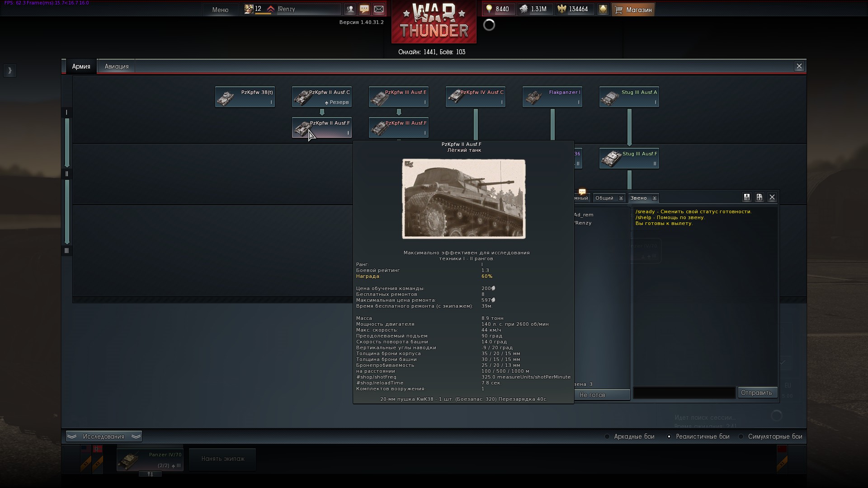Screen dimensions: 868x488
Task: Close the chat window
Action: pos(772,197)
